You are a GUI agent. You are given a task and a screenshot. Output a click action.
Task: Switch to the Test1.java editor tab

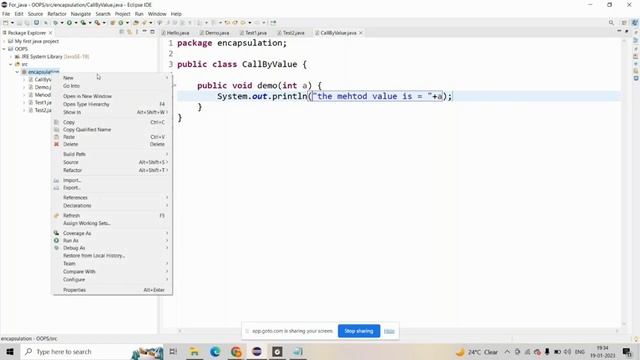click(253, 33)
